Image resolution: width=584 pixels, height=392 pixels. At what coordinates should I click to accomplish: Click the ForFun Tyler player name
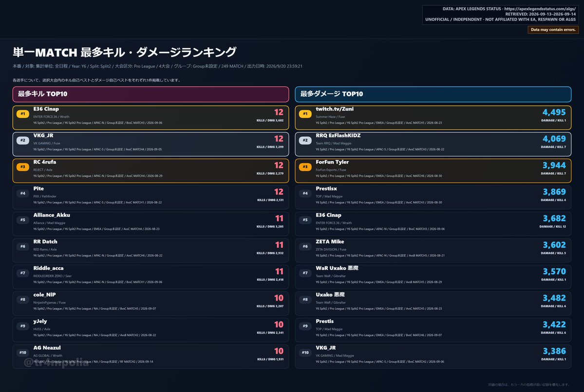332,162
